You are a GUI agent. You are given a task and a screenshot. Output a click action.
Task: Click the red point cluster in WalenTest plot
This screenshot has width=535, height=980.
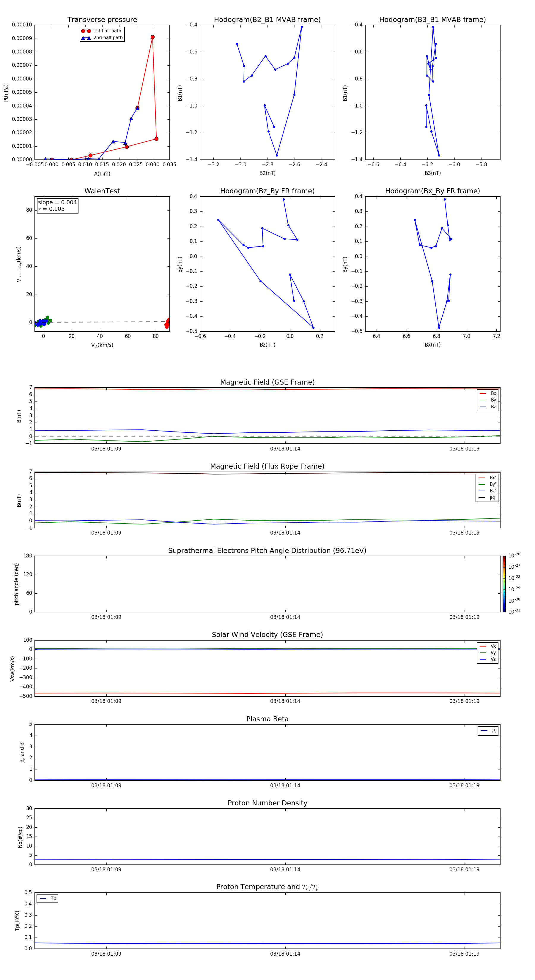pos(167,323)
